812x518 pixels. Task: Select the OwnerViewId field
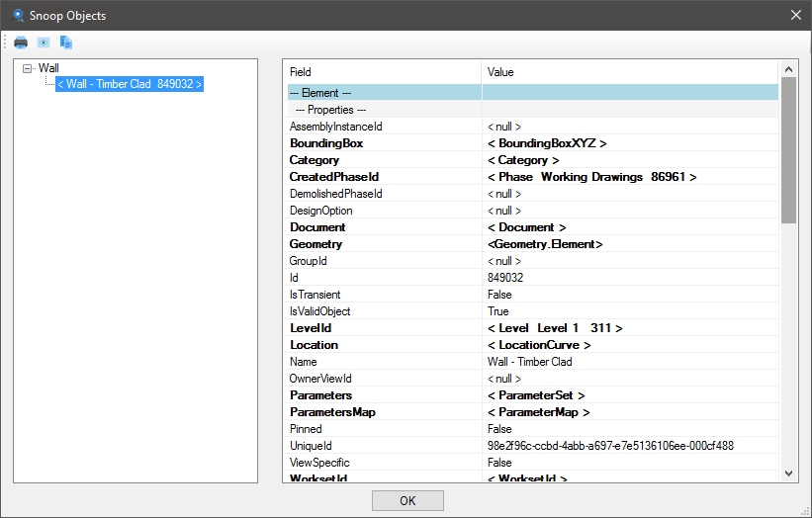point(320,379)
